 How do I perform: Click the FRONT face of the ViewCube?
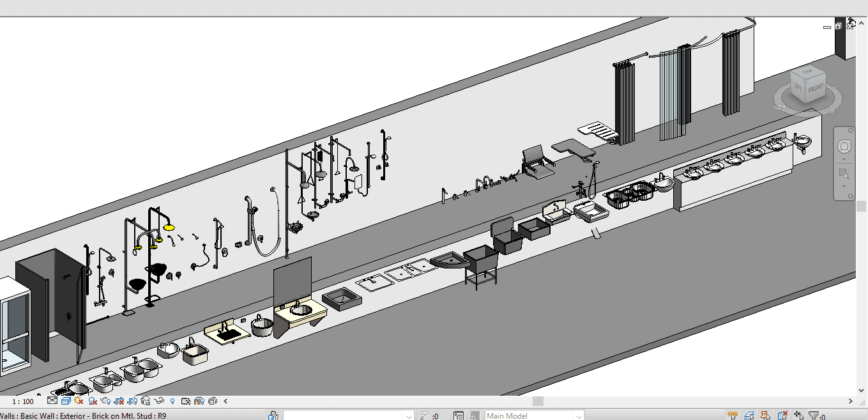coord(816,90)
